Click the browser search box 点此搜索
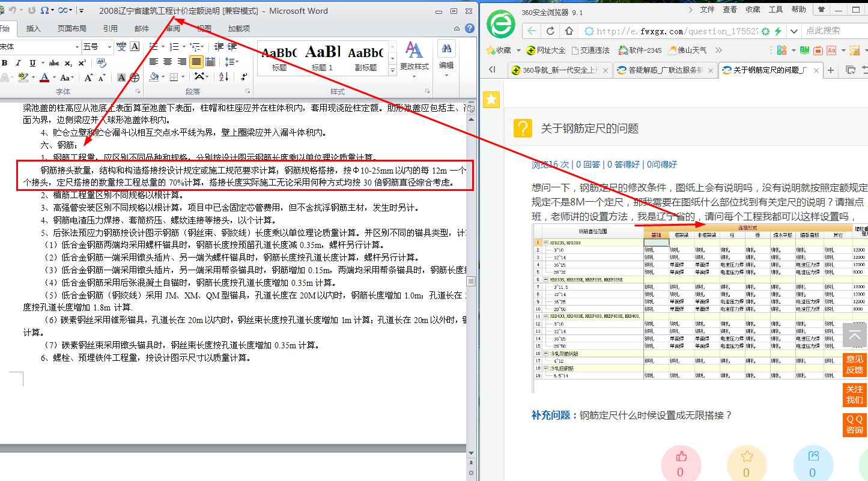 [834, 31]
